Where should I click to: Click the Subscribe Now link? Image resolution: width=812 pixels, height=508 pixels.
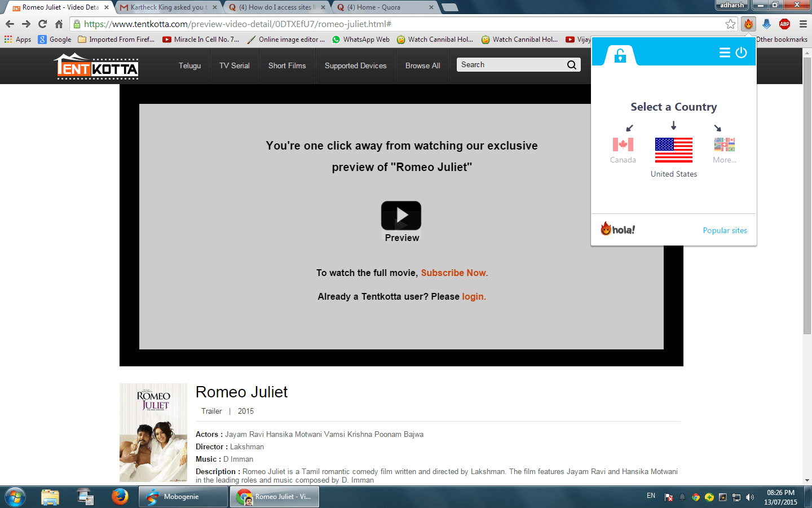tap(454, 273)
